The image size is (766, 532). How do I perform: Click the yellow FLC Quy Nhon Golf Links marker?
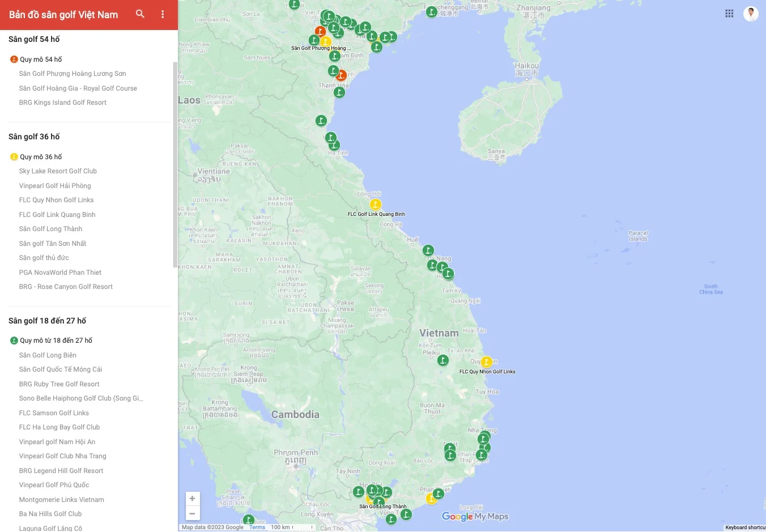[486, 362]
